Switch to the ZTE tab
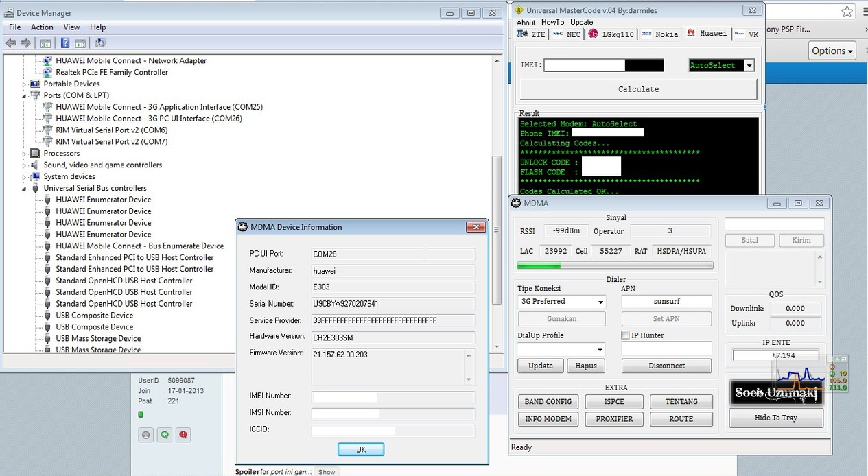 [532, 34]
